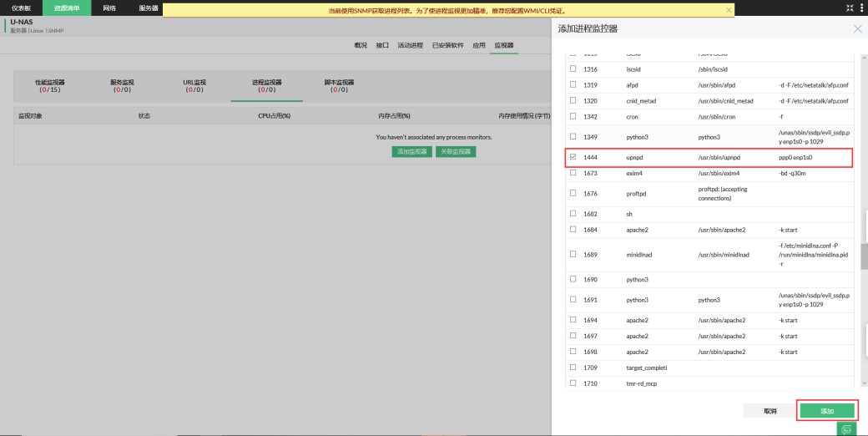
Task: Click the green 添加 button
Action: pos(826,411)
